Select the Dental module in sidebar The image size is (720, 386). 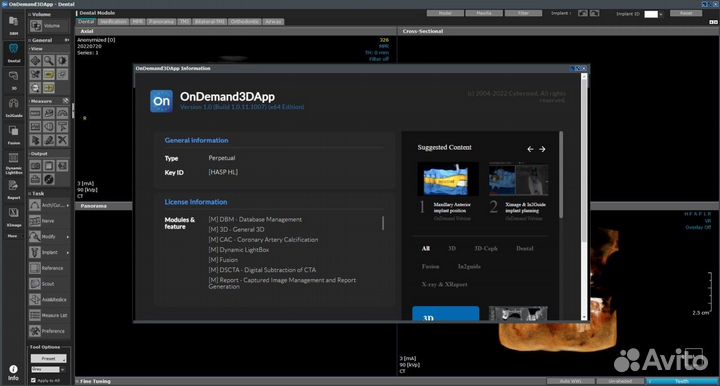coord(13,52)
